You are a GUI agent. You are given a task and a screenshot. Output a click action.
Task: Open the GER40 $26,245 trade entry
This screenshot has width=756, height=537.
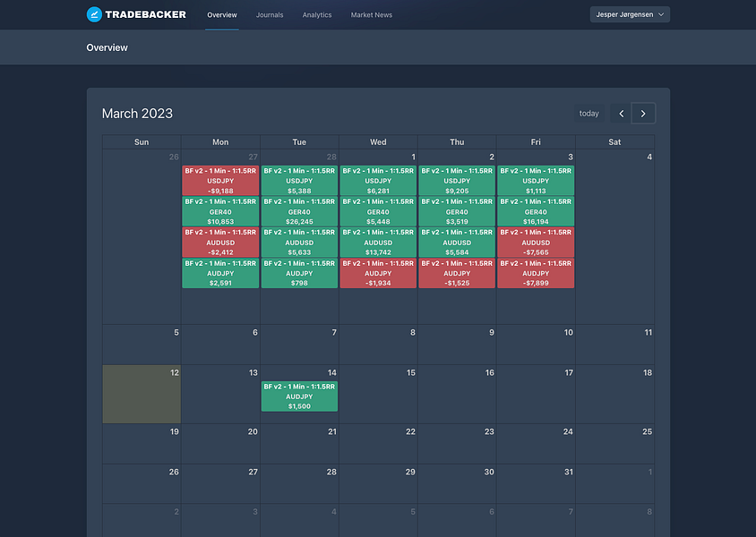299,211
